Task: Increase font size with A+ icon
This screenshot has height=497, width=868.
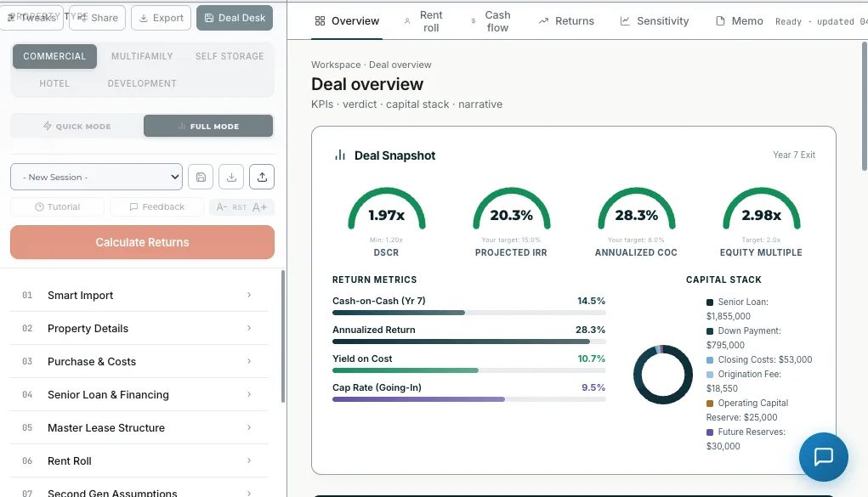Action: [259, 207]
